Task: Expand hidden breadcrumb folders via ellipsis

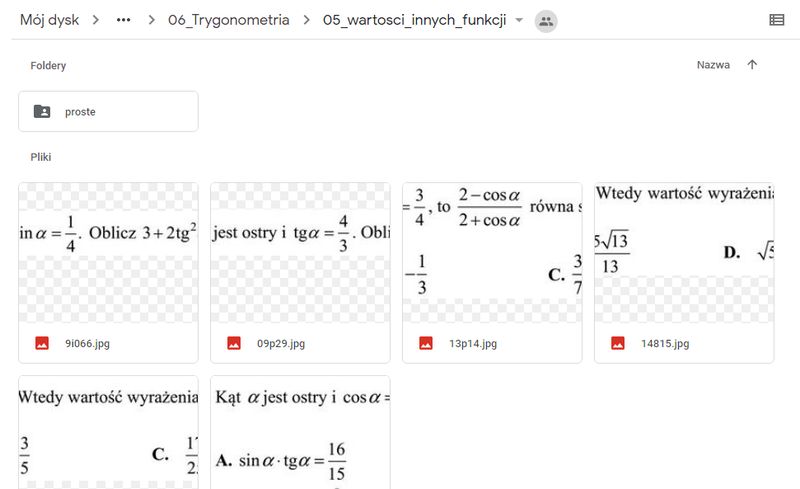Action: tap(123, 20)
